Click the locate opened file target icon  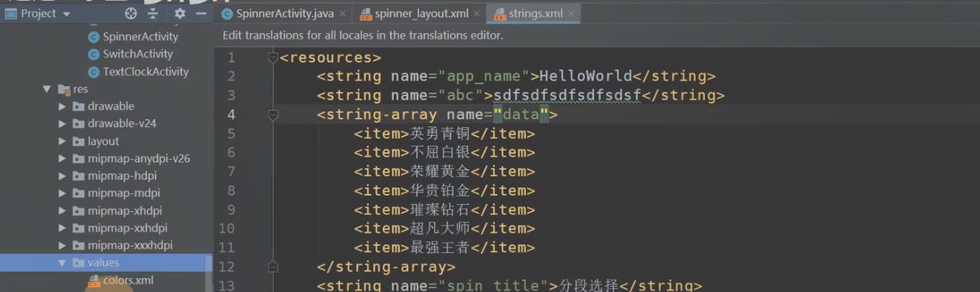pyautogui.click(x=131, y=13)
